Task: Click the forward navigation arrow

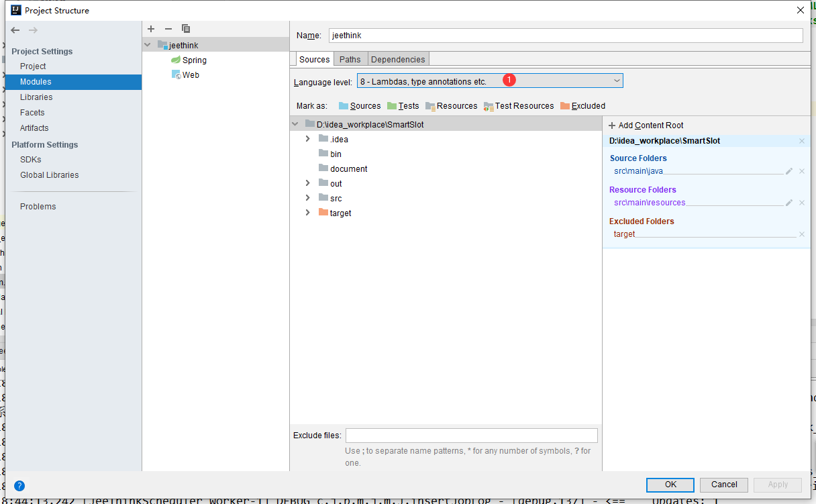Action: click(x=33, y=30)
